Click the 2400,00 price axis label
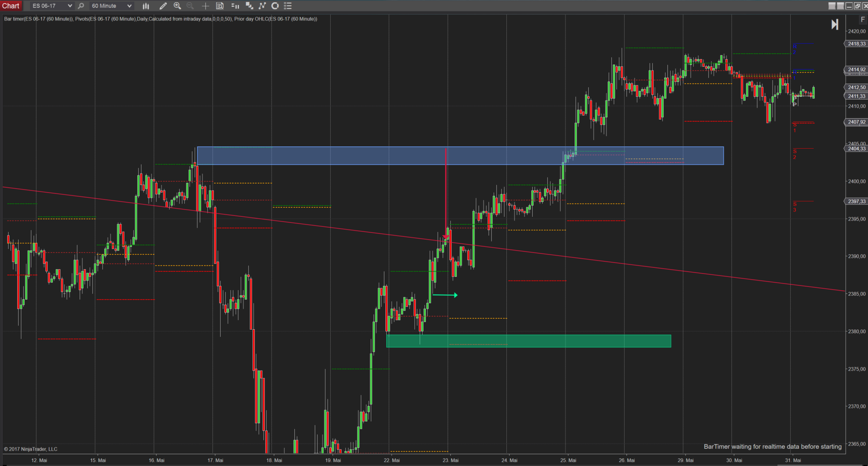The height and width of the screenshot is (466, 868). click(857, 181)
